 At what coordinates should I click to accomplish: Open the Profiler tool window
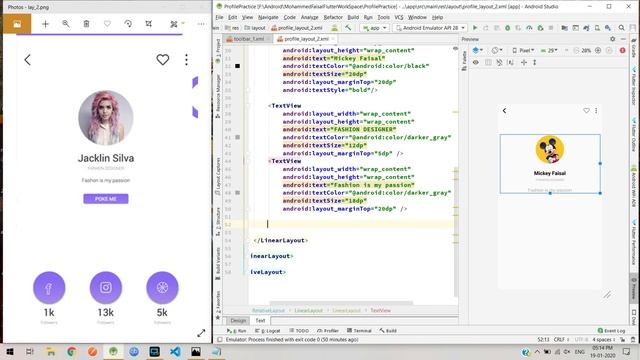[x=328, y=331]
